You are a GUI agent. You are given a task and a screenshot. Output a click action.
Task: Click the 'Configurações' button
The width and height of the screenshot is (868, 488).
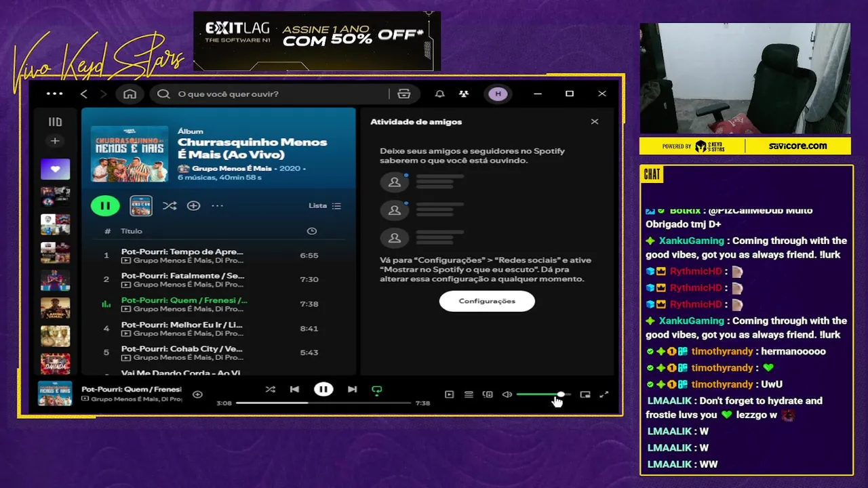point(487,301)
